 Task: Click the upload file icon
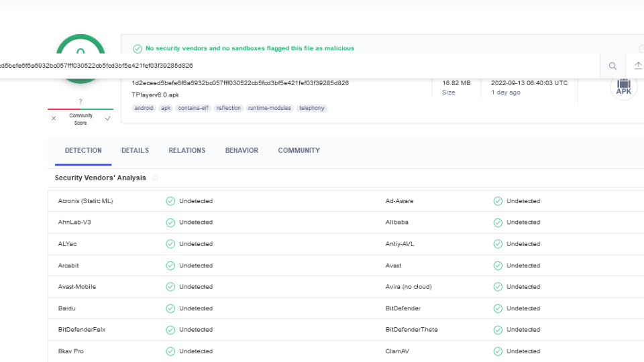click(x=638, y=65)
